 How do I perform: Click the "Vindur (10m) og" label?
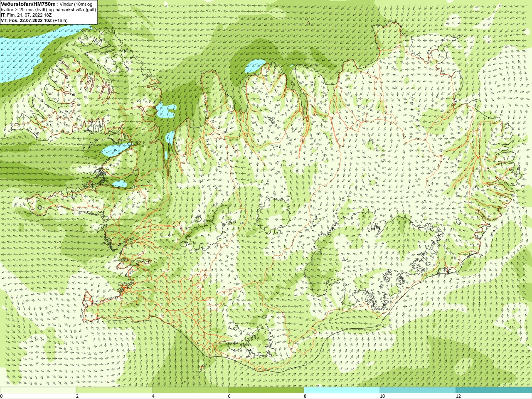pyautogui.click(x=76, y=4)
